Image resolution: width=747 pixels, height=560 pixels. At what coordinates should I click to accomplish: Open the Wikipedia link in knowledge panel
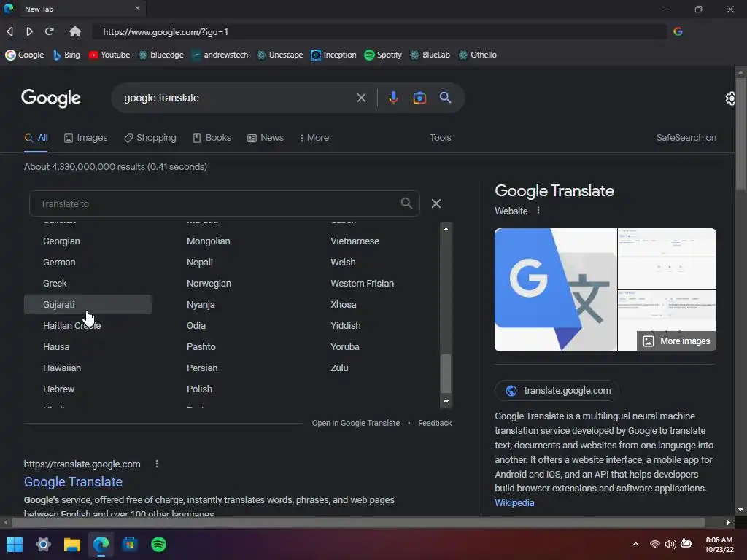[x=514, y=503]
